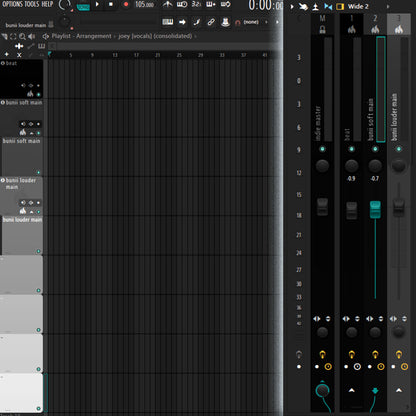Expand arrow on bunii soft main track
Image resolution: width=416 pixels, height=416 pixels.
32,133
